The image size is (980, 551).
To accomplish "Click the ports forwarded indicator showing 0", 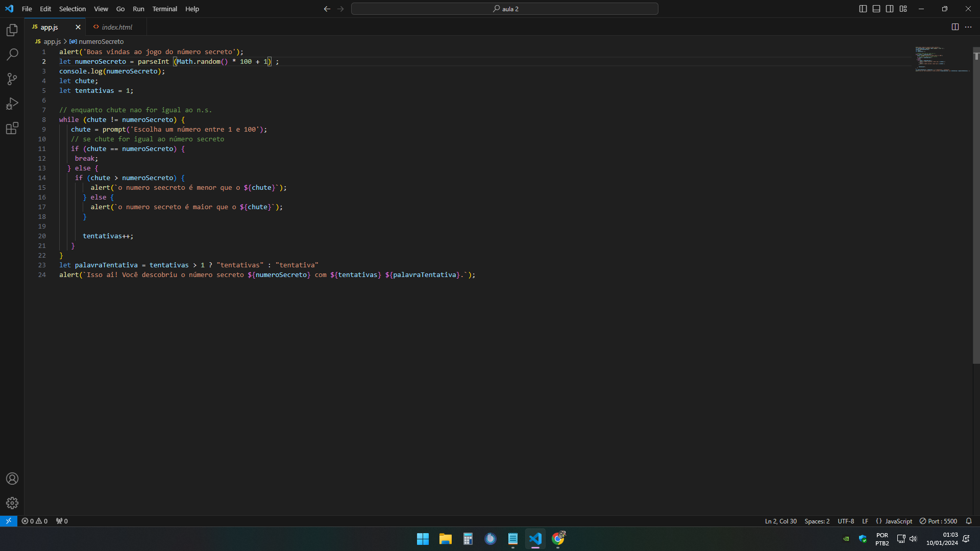I will (x=62, y=521).
